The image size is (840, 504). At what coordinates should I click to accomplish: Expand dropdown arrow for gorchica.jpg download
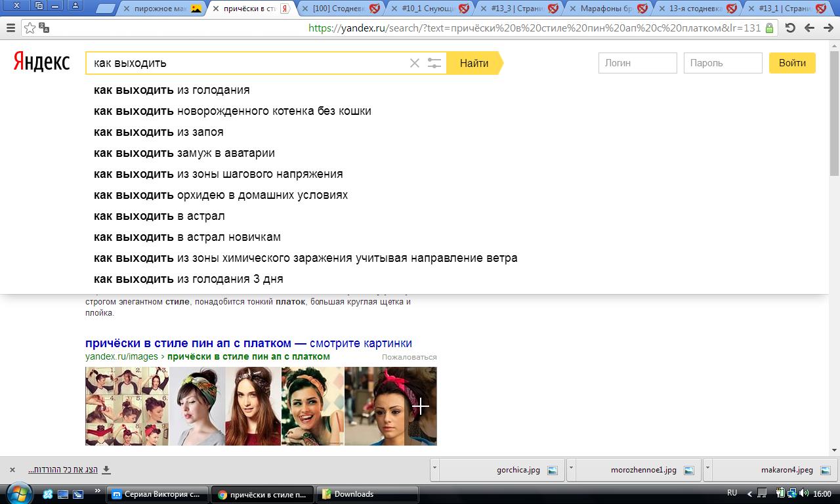tap(434, 469)
